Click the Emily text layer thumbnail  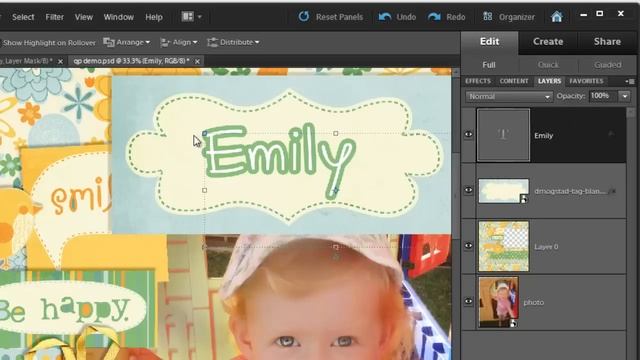503,135
